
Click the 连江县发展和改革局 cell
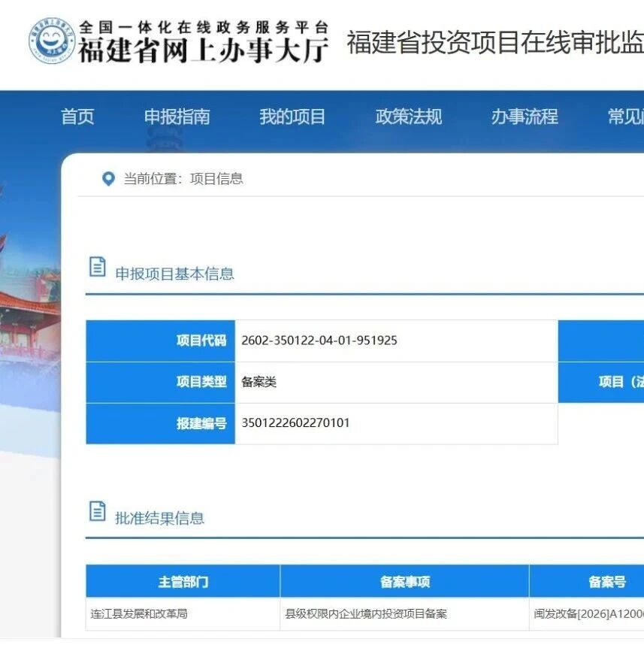click(x=183, y=613)
